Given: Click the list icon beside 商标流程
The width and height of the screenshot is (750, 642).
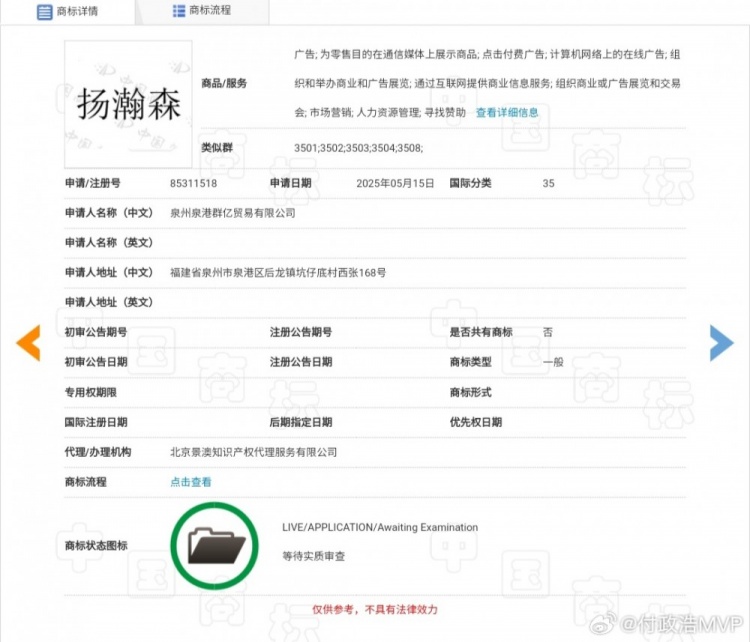Looking at the screenshot, I should coord(179,11).
